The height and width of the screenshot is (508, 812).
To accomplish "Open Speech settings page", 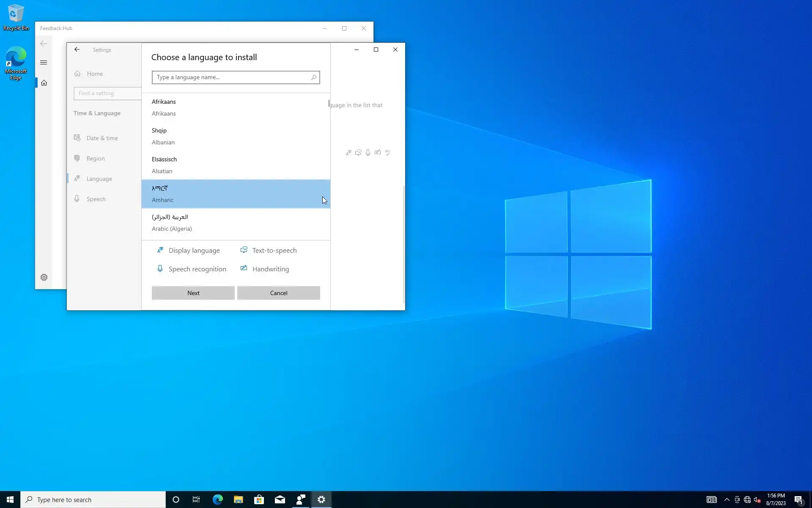I will (96, 199).
